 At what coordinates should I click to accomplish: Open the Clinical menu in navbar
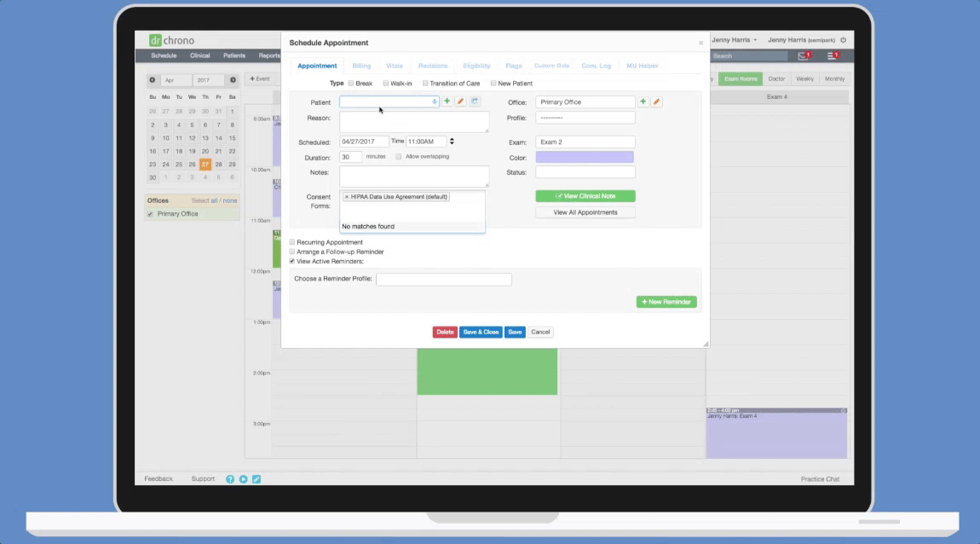[x=200, y=55]
